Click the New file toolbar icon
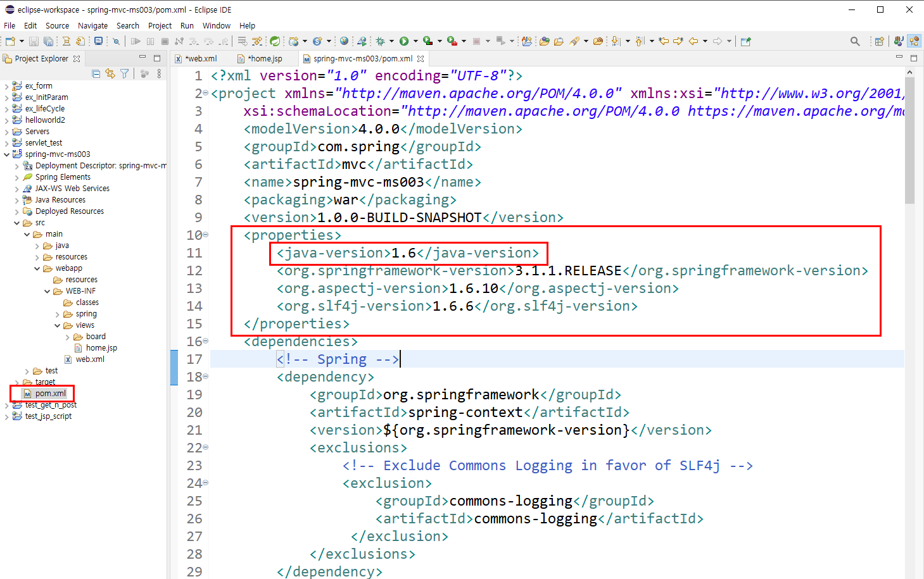Image resolution: width=924 pixels, height=579 pixels. point(10,41)
